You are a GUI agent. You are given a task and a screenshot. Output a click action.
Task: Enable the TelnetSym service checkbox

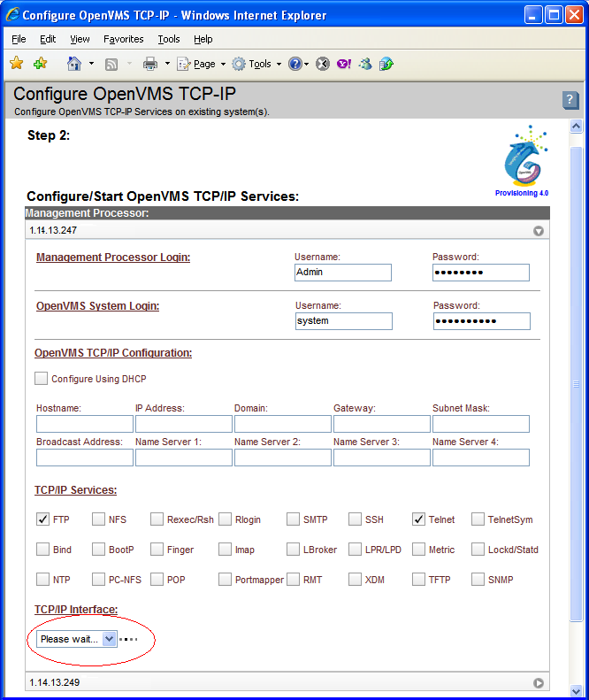tap(478, 519)
